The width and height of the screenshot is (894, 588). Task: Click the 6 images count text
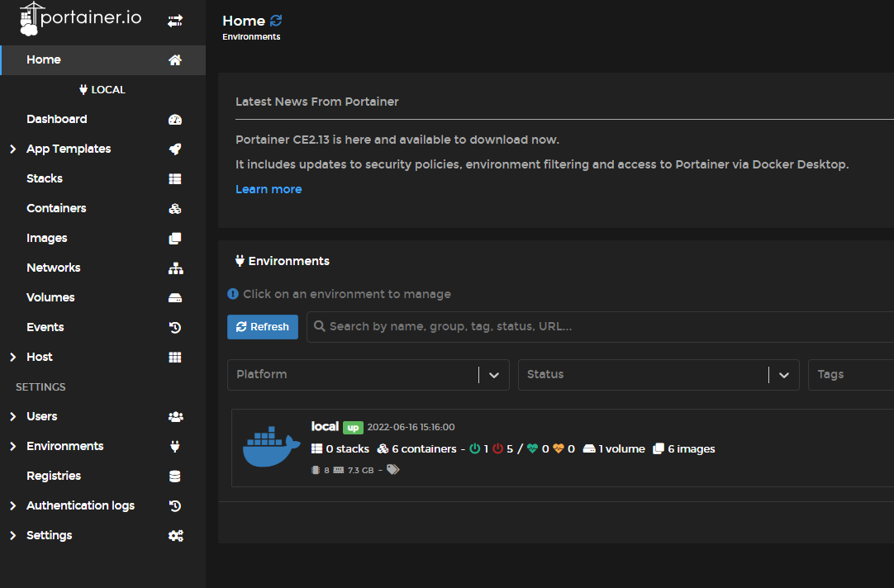[x=692, y=449]
